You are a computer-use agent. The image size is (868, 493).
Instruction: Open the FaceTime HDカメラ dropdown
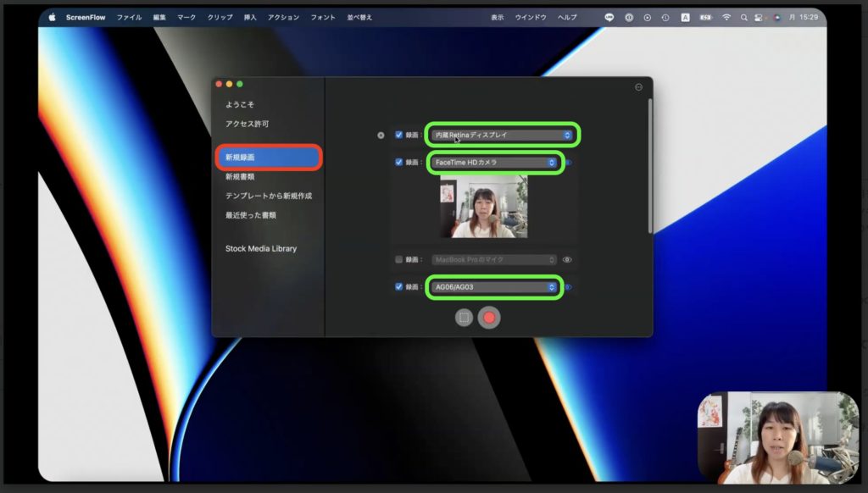[494, 162]
